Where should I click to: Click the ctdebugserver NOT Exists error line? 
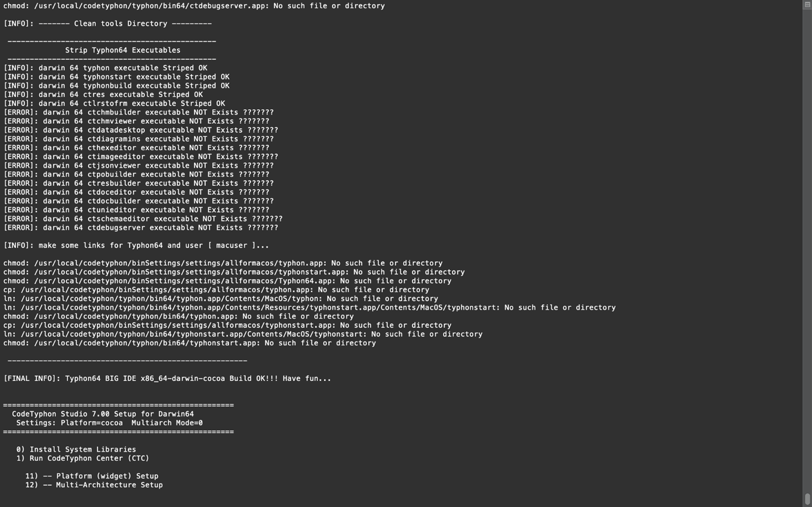click(x=141, y=228)
